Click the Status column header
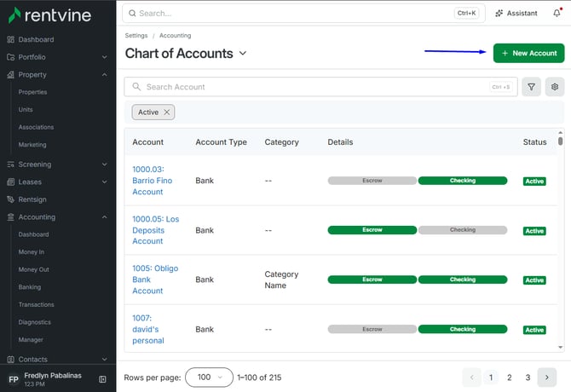This screenshot has height=392, width=571. [x=534, y=142]
